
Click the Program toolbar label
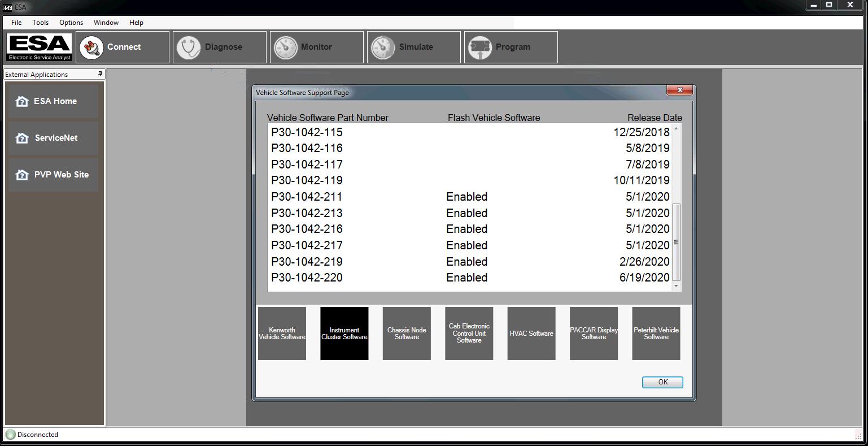(513, 47)
